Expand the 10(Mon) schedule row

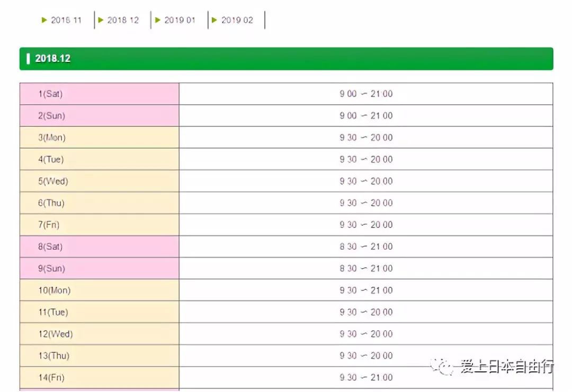click(x=99, y=290)
